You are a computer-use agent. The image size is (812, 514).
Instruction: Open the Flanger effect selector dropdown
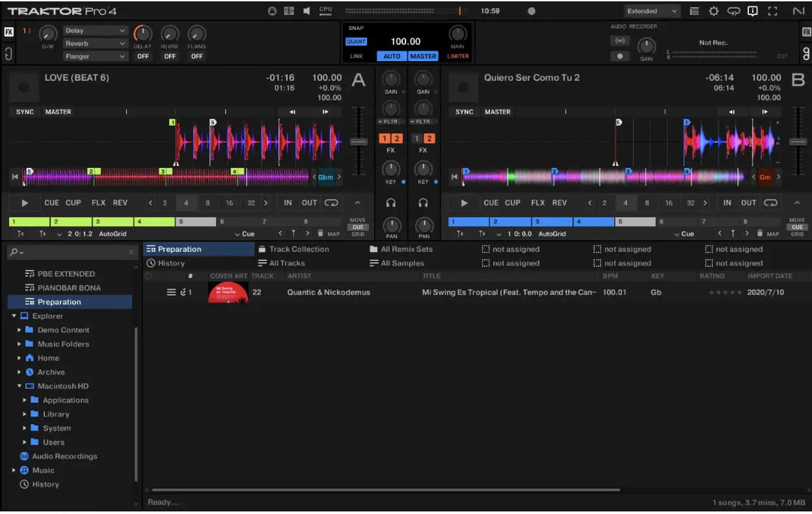[x=96, y=57]
